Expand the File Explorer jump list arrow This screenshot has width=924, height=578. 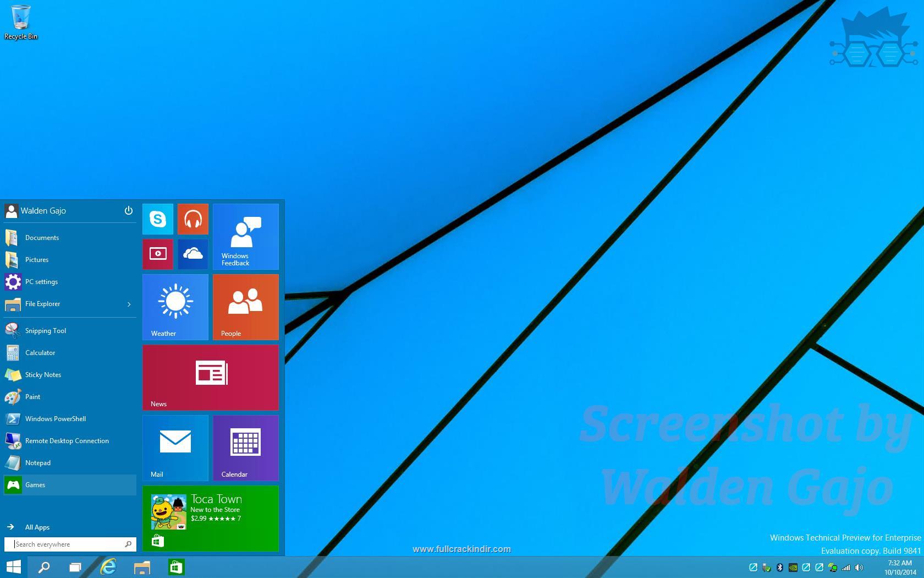129,304
